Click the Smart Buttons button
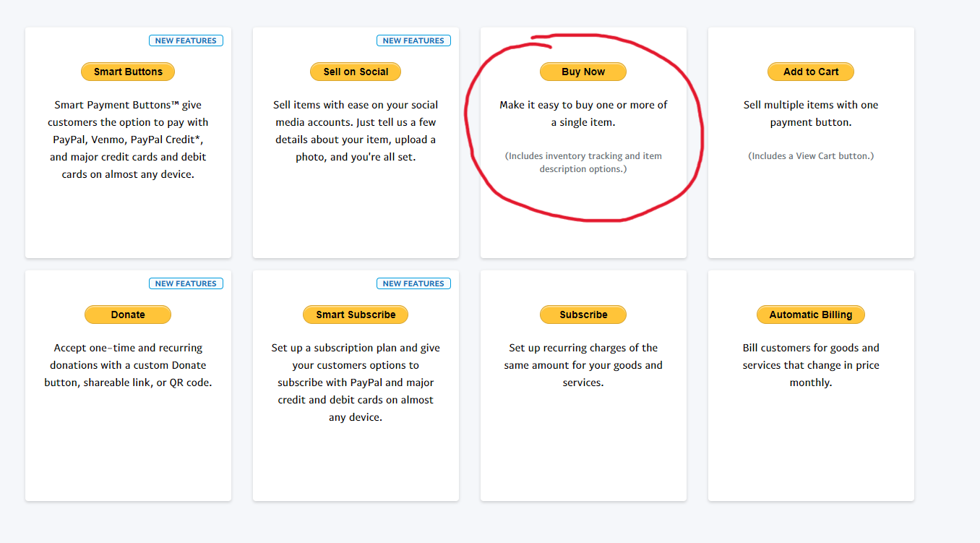 coord(128,72)
